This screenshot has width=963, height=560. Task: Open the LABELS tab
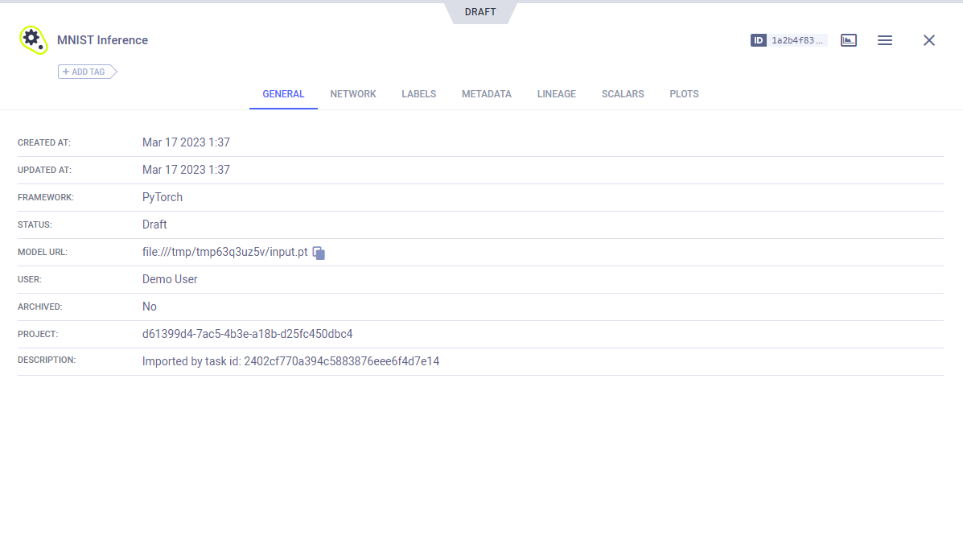[418, 93]
